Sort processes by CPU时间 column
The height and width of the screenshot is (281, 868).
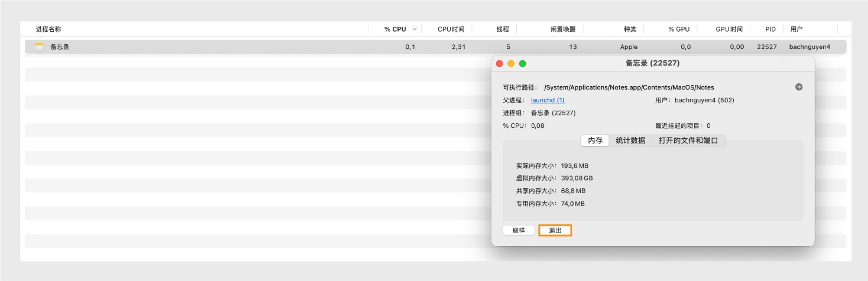click(x=451, y=29)
